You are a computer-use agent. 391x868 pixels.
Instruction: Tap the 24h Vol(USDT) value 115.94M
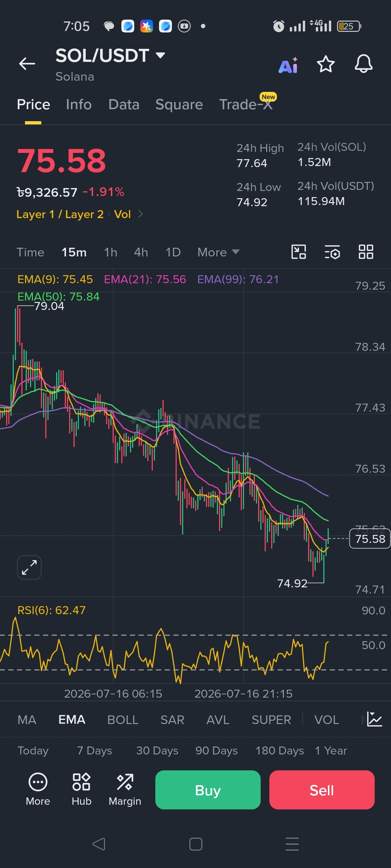pos(321,201)
